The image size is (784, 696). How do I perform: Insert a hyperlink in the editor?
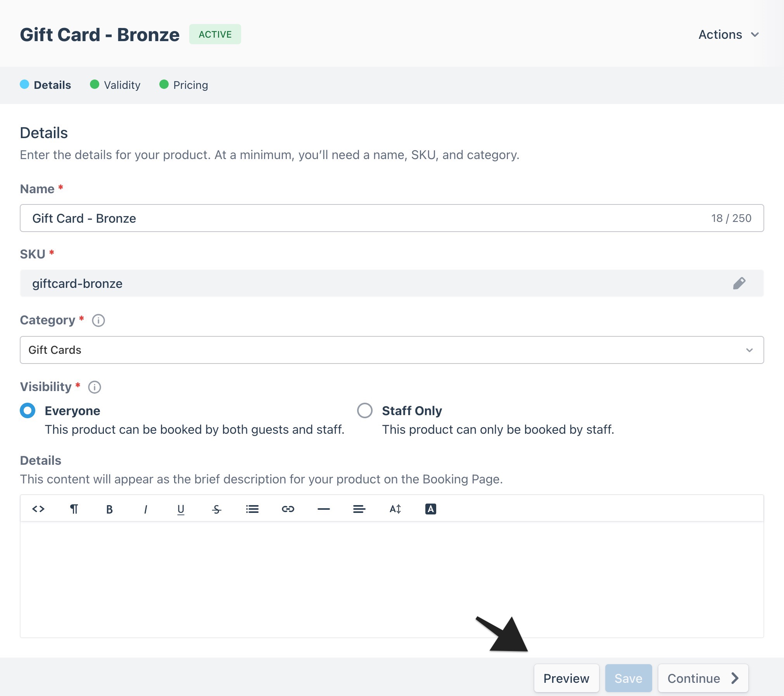click(288, 509)
